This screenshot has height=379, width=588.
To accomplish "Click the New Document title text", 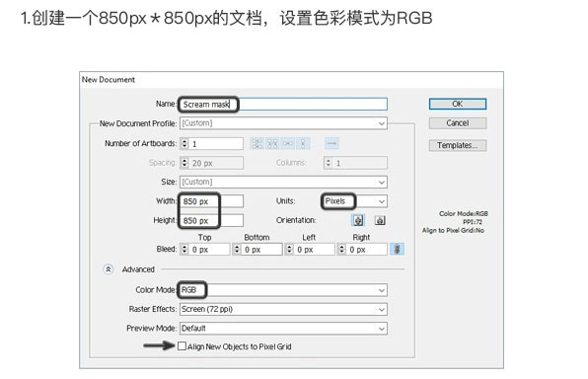I will tap(109, 80).
